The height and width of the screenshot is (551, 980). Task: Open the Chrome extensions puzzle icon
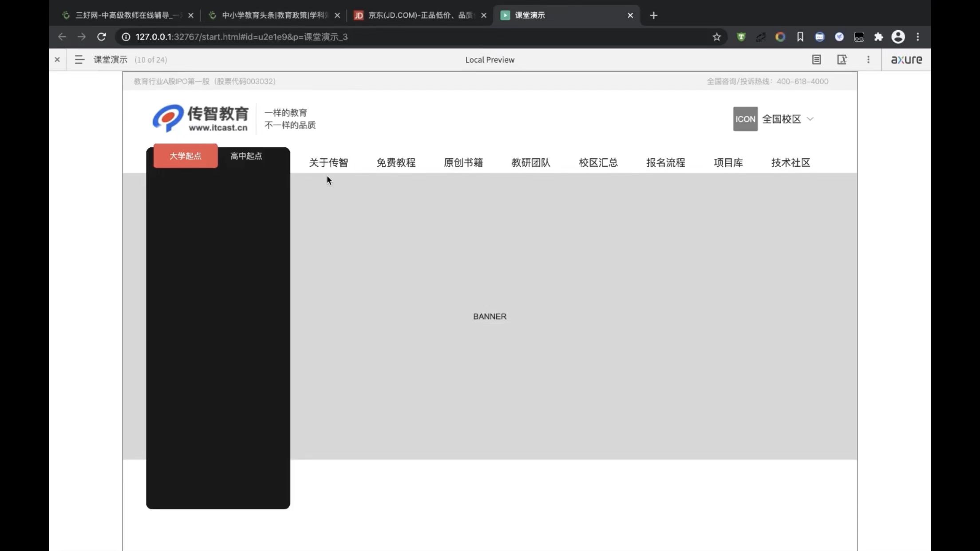(878, 37)
